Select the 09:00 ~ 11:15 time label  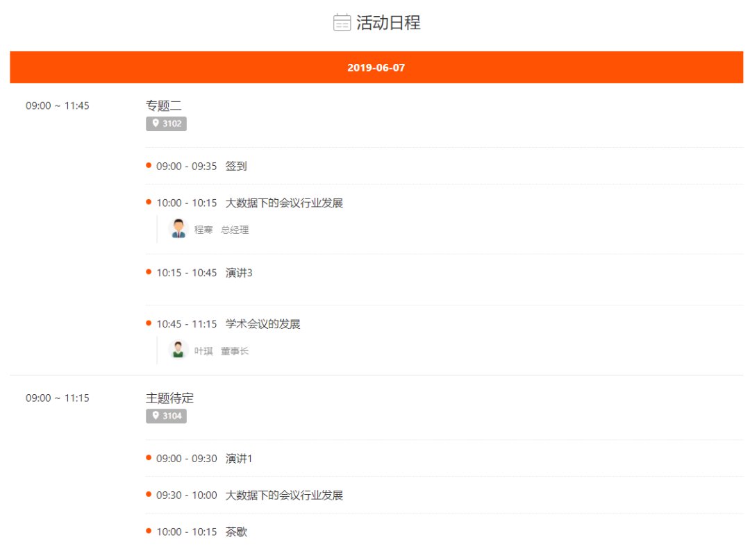click(x=56, y=398)
